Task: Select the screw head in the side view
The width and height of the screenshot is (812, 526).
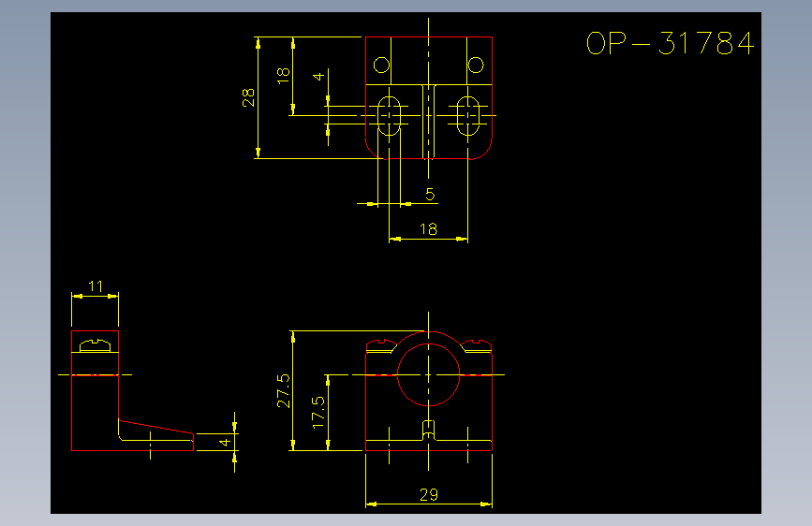Action: [x=96, y=345]
